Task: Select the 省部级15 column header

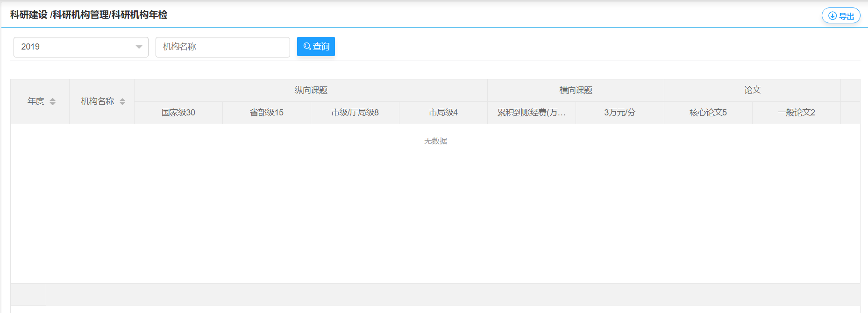Action: tap(266, 113)
